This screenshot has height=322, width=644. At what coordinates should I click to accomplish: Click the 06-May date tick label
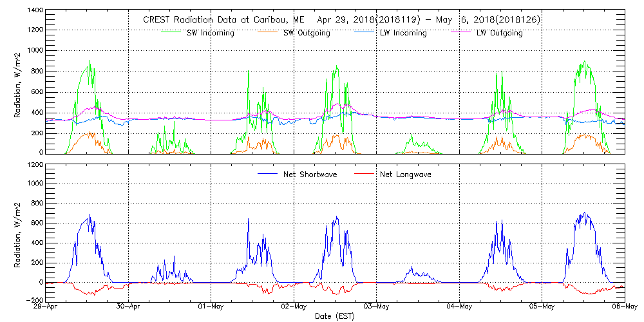click(623, 307)
